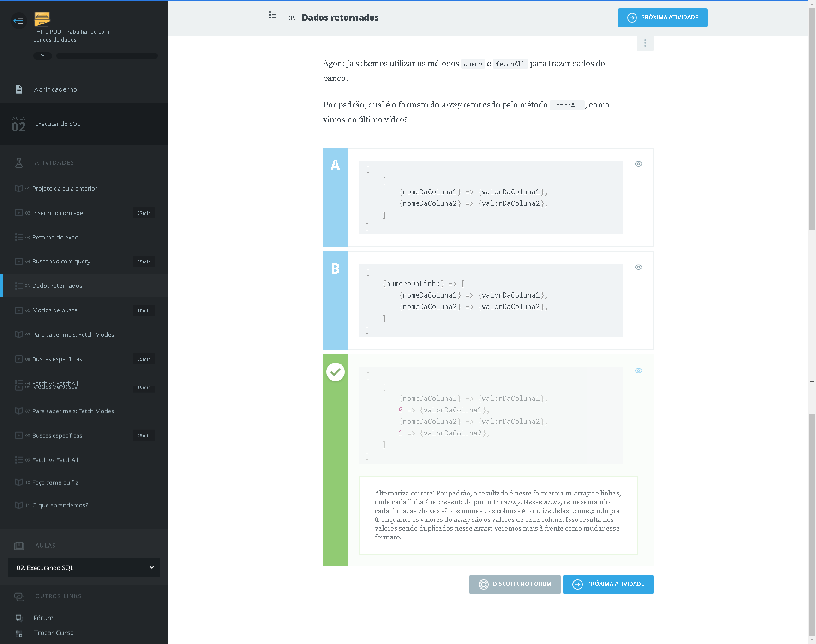Open the activity list icon beside title
Image resolution: width=816 pixels, height=644 pixels.
click(273, 15)
